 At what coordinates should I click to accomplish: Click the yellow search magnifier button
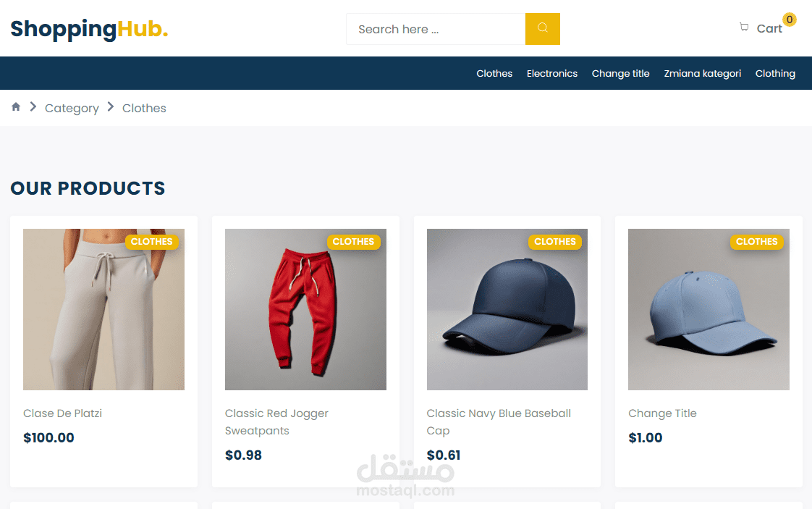point(542,29)
